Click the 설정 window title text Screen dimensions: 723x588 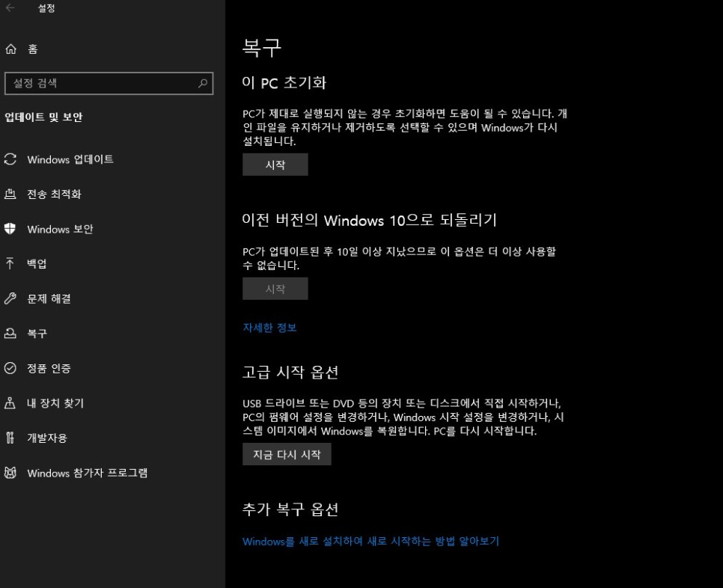tap(46, 7)
